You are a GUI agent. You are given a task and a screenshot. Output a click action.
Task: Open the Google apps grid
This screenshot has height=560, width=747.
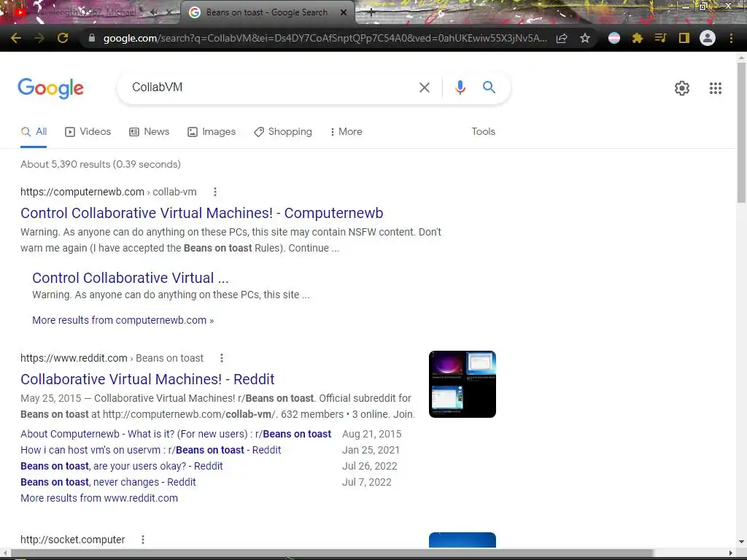(x=715, y=88)
